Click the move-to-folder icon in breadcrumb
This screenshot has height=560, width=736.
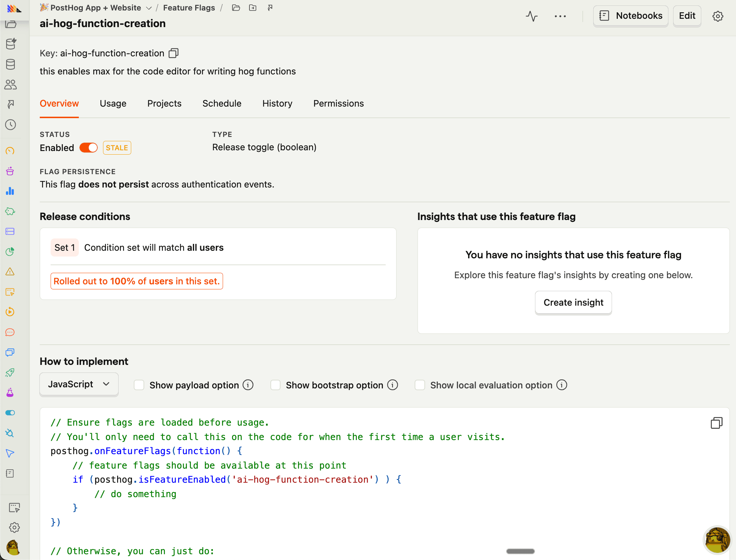(x=253, y=8)
